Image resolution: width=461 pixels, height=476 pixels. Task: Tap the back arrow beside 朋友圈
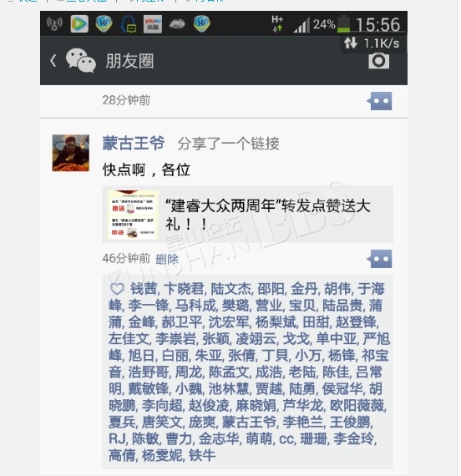pyautogui.click(x=53, y=61)
